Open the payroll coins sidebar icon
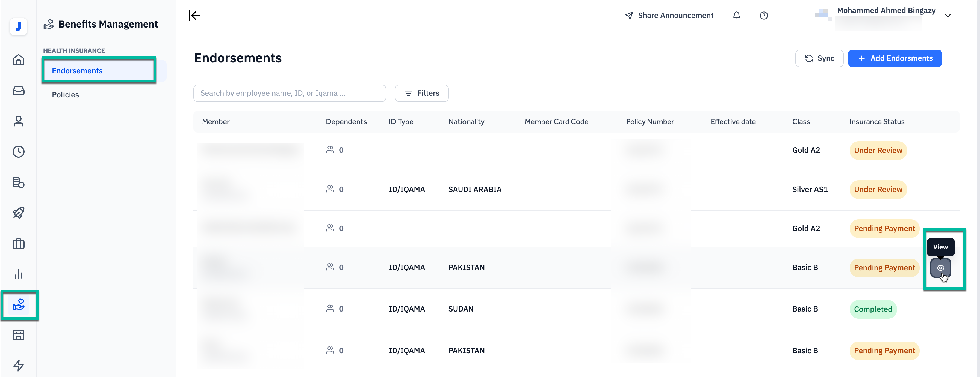Viewport: 980px width, 377px height. click(18, 182)
